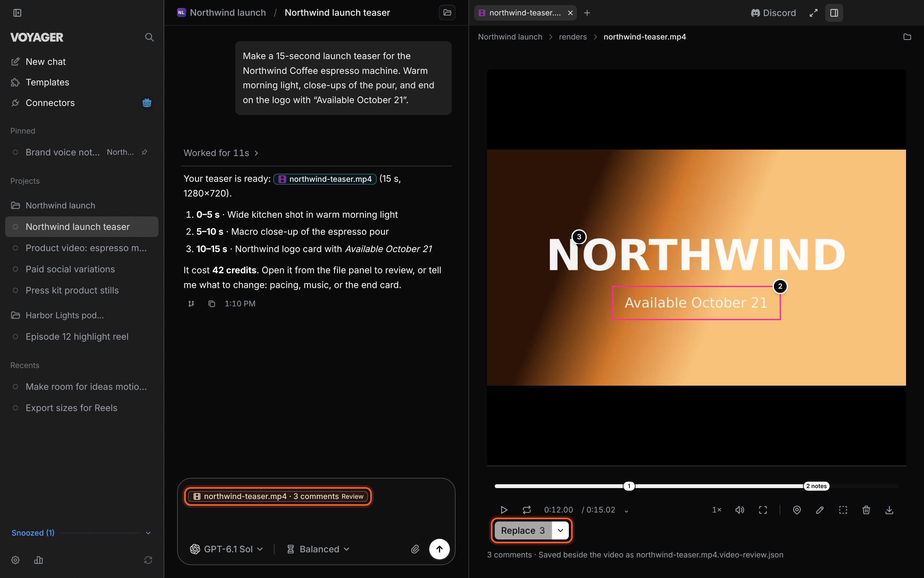This screenshot has height=578, width=924.
Task: Change playback speed 1× control
Action: (717, 510)
